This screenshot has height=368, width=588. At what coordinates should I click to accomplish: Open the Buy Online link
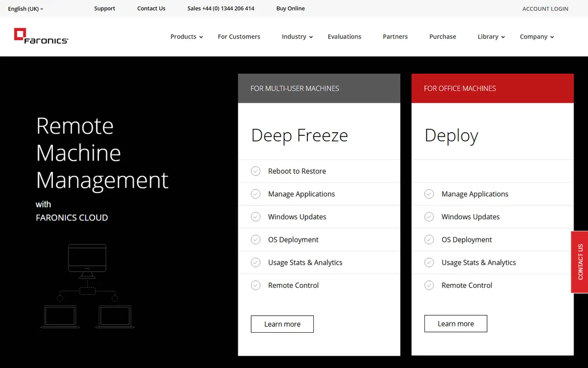click(x=291, y=8)
